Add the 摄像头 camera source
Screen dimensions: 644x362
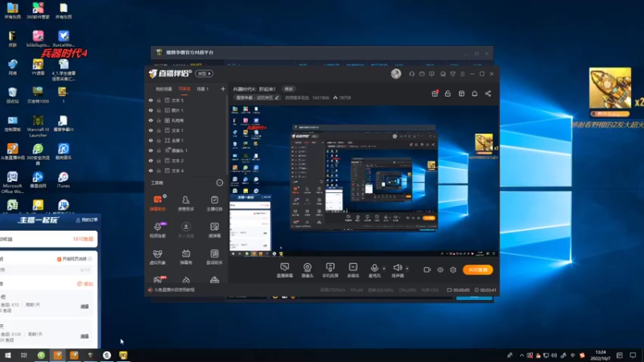point(308,270)
